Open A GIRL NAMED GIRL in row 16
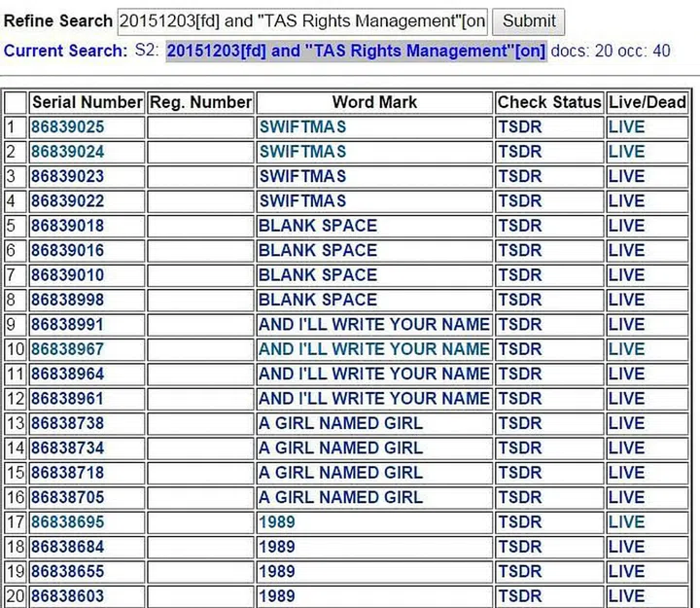The height and width of the screenshot is (608, 700). coord(340,497)
